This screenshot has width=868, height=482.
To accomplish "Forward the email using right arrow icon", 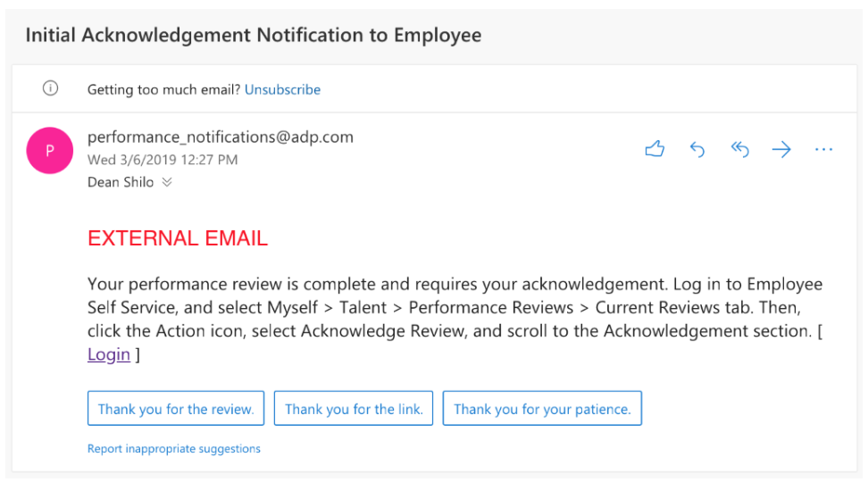I will tap(781, 149).
